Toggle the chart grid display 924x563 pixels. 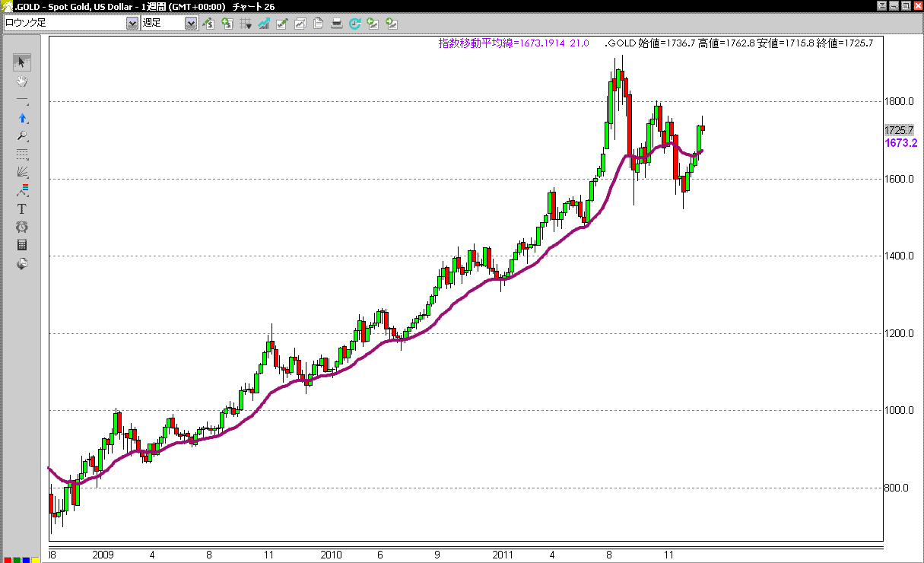[x=245, y=24]
